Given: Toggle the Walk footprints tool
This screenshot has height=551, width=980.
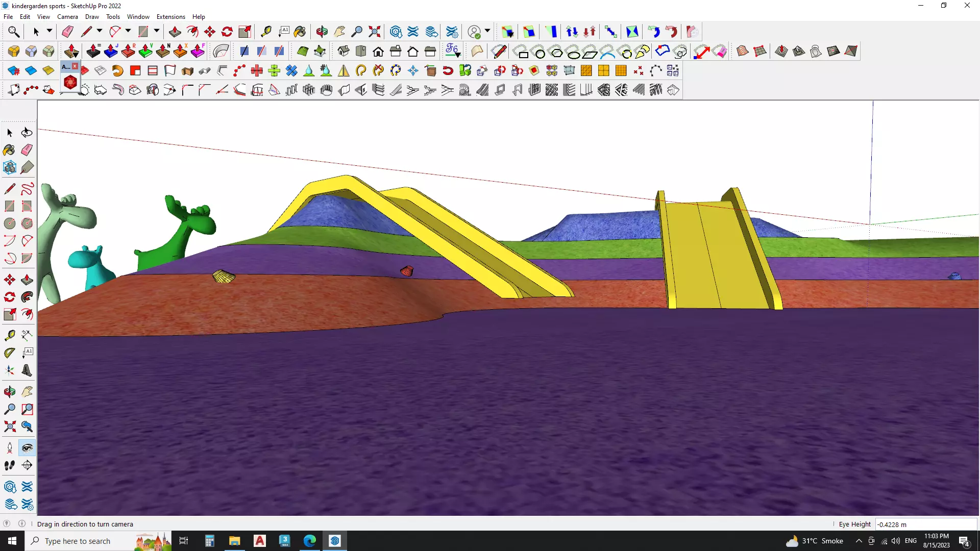Looking at the screenshot, I should tap(10, 465).
